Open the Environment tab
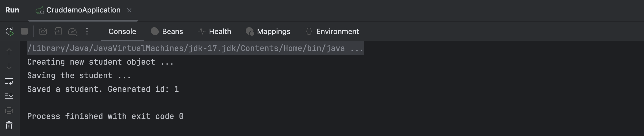 (332, 31)
